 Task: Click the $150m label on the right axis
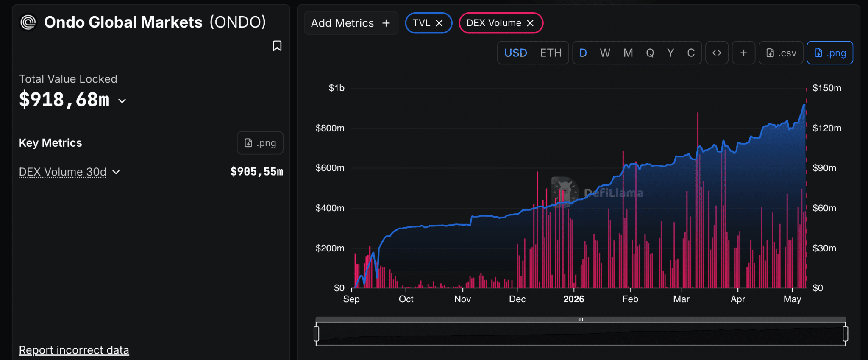(827, 88)
